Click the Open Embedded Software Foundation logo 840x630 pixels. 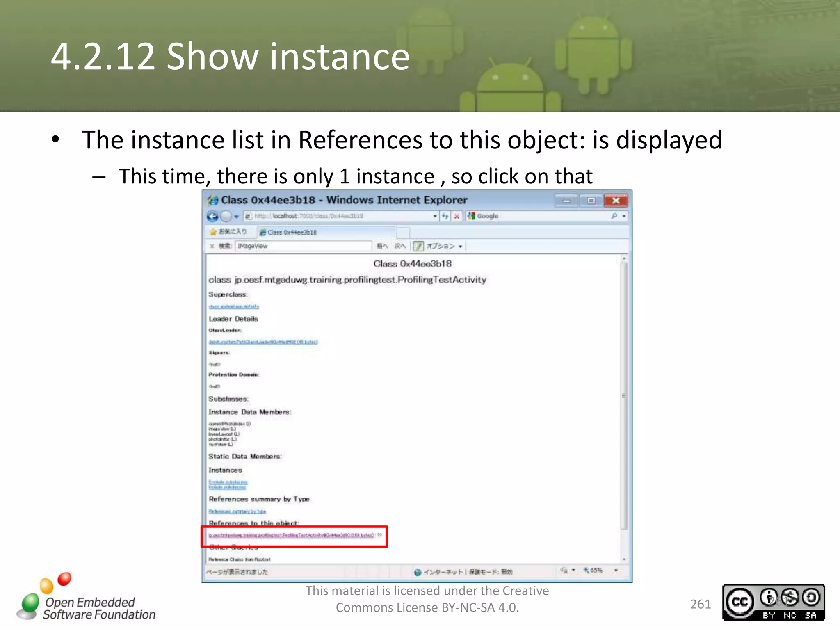[x=86, y=597]
